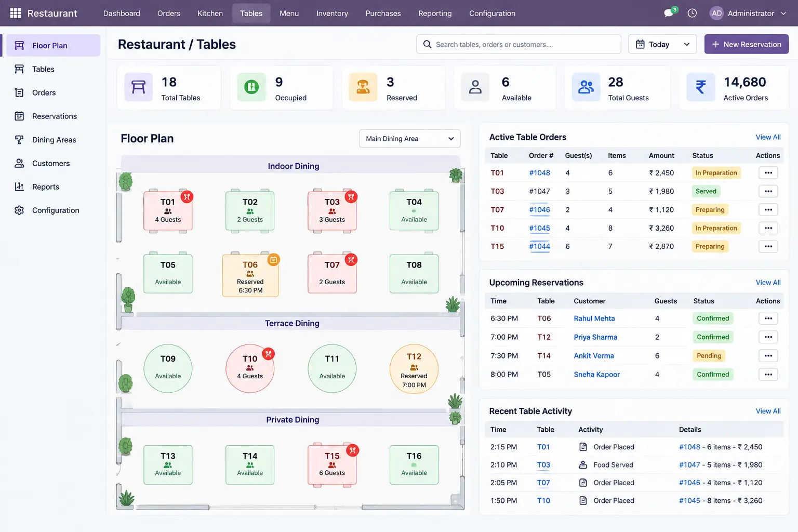Click the clock activity icon
The height and width of the screenshot is (532, 798).
click(692, 13)
